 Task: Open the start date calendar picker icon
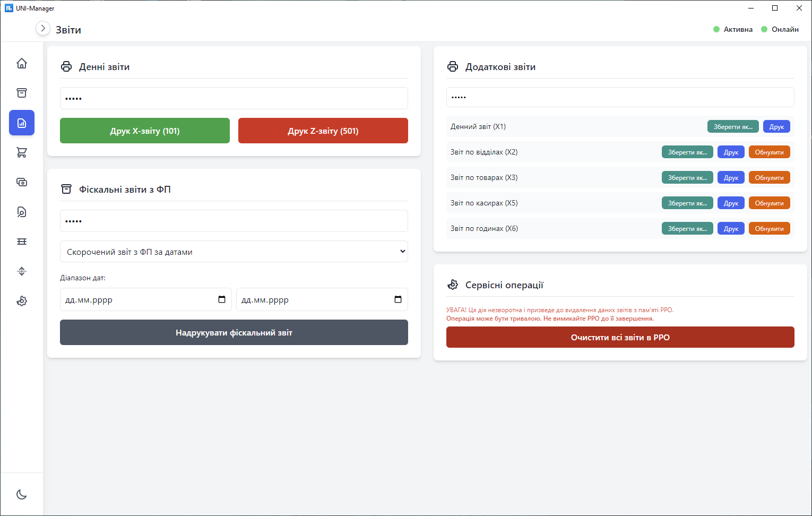tap(222, 299)
